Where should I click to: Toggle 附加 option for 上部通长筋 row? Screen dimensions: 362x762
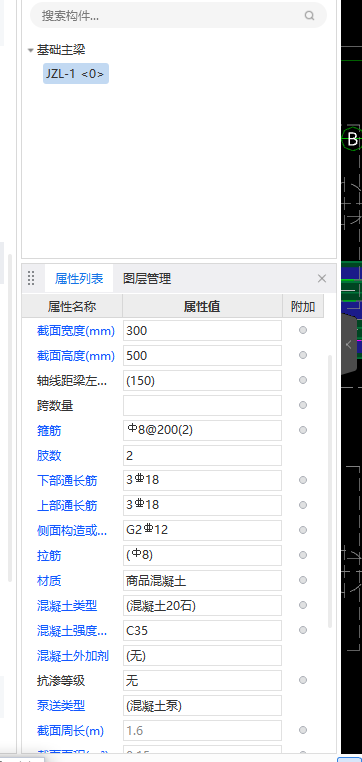click(303, 505)
